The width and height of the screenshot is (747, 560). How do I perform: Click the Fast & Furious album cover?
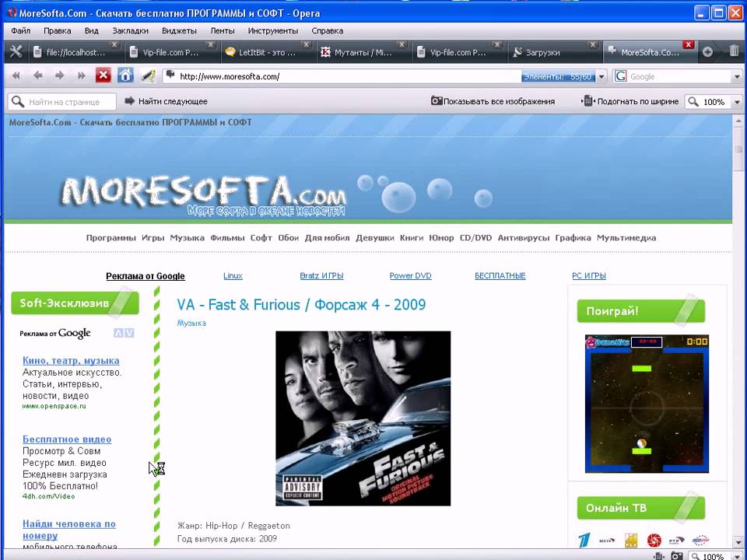point(363,418)
